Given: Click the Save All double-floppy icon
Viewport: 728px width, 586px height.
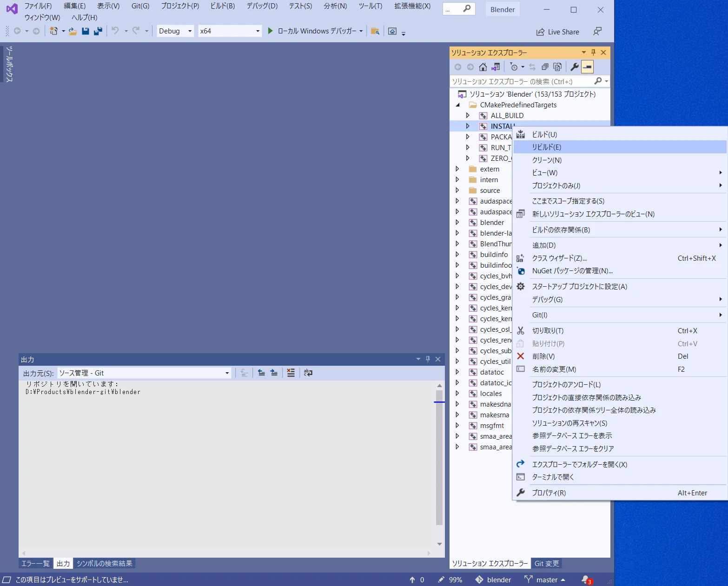Looking at the screenshot, I should (98, 31).
